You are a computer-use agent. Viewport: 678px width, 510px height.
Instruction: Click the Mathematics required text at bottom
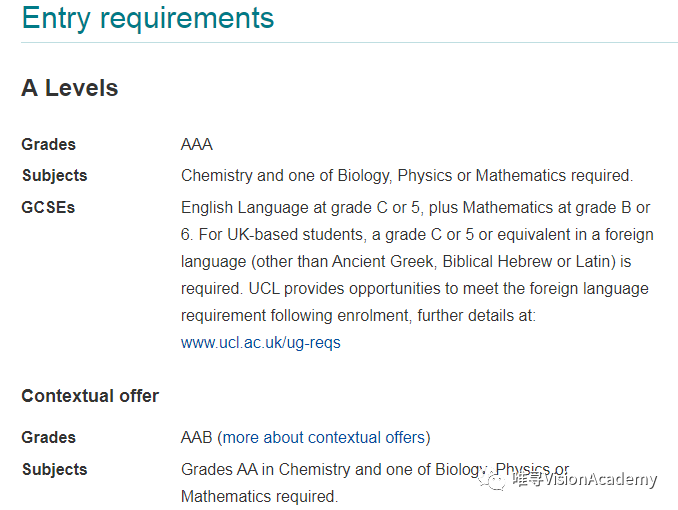tap(259, 496)
